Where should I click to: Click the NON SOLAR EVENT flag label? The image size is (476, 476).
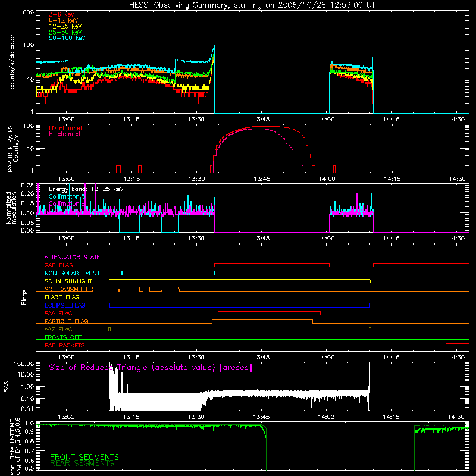coord(72,273)
